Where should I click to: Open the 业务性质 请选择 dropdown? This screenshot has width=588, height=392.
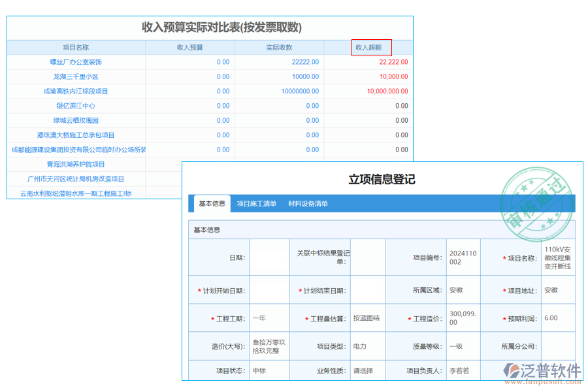369,369
